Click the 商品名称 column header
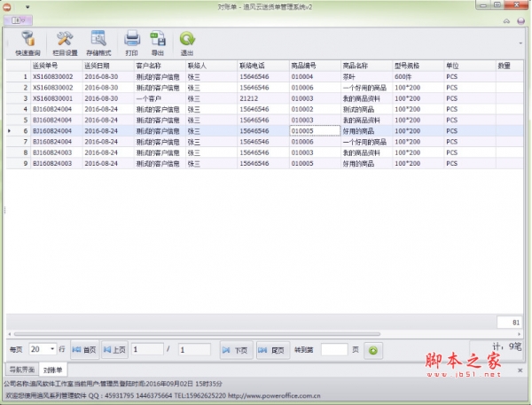The height and width of the screenshot is (405, 532). (366, 66)
